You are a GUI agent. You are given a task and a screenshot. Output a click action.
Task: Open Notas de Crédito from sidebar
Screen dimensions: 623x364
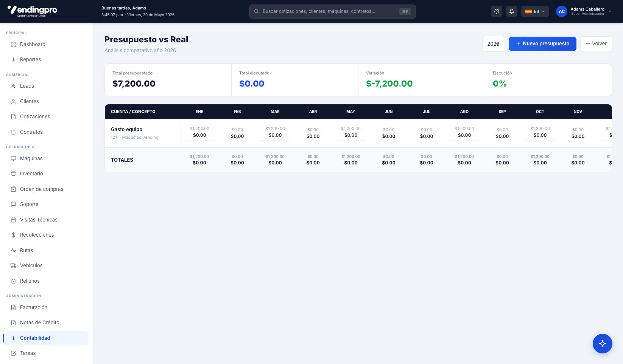(47, 322)
